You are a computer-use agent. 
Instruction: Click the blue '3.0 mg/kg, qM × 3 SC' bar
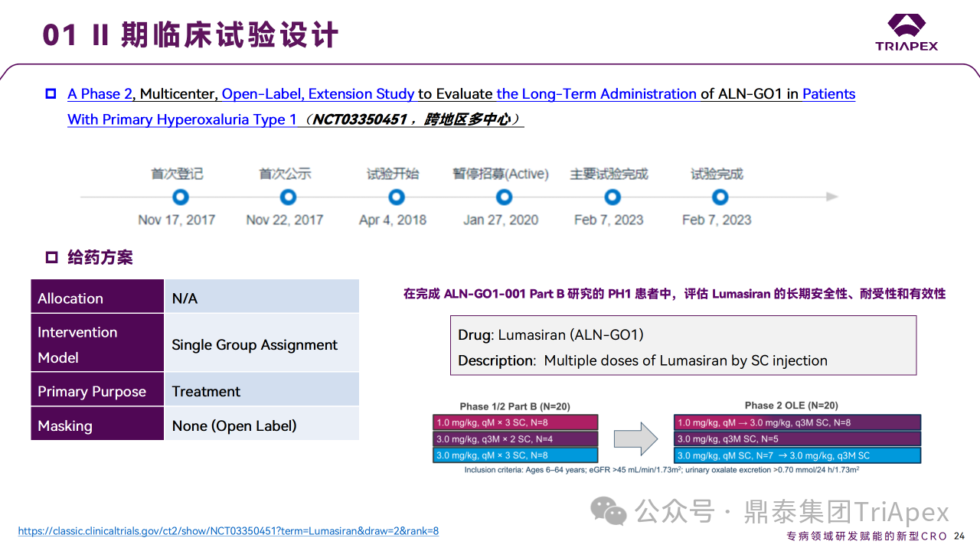click(515, 455)
